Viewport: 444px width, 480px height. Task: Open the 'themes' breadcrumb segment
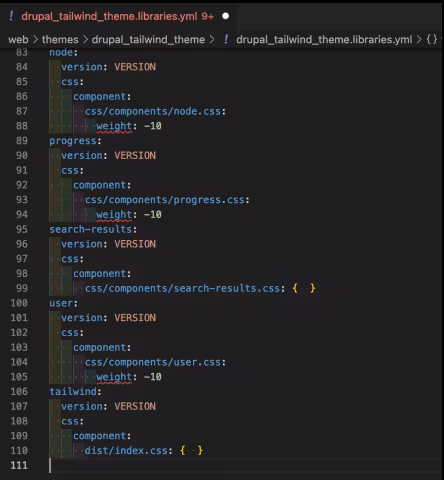60,40
